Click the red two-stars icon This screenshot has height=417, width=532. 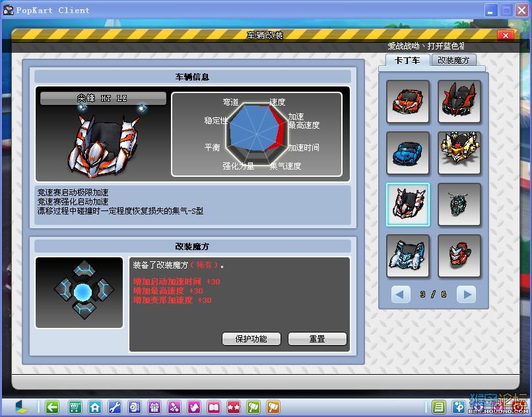pyautogui.click(x=234, y=407)
